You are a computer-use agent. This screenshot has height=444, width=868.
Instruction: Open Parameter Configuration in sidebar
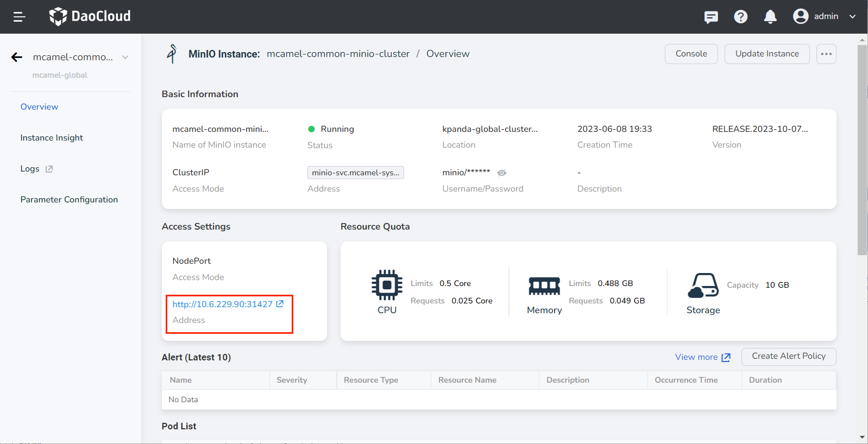(69, 200)
